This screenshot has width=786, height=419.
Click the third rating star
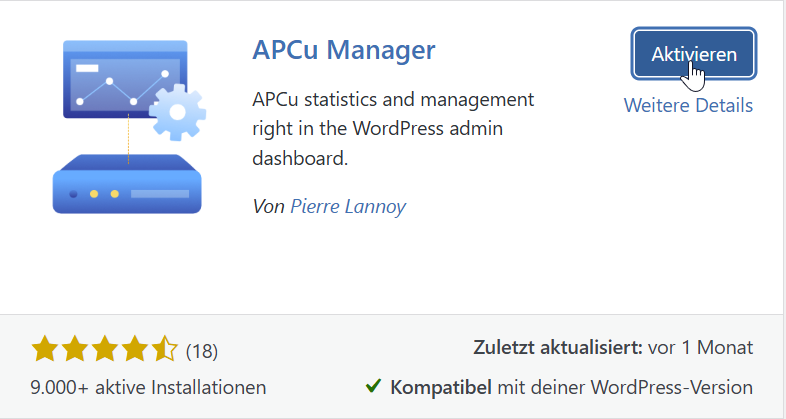point(105,349)
